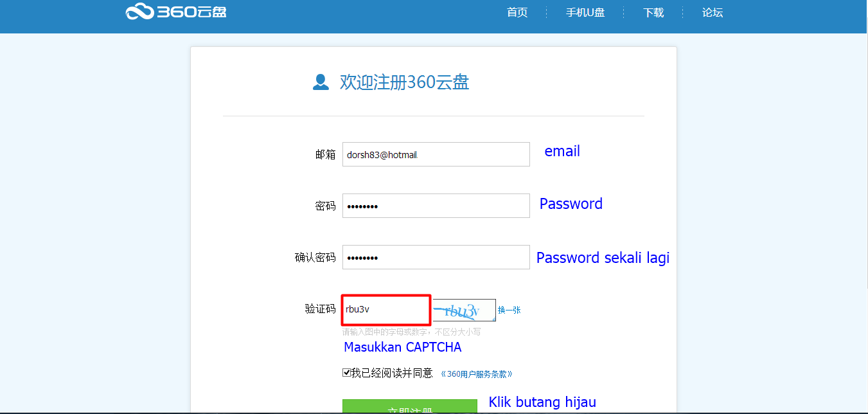Screen dimensions: 868x414
Task: Open the 手机U盘 menu item
Action: pos(585,12)
